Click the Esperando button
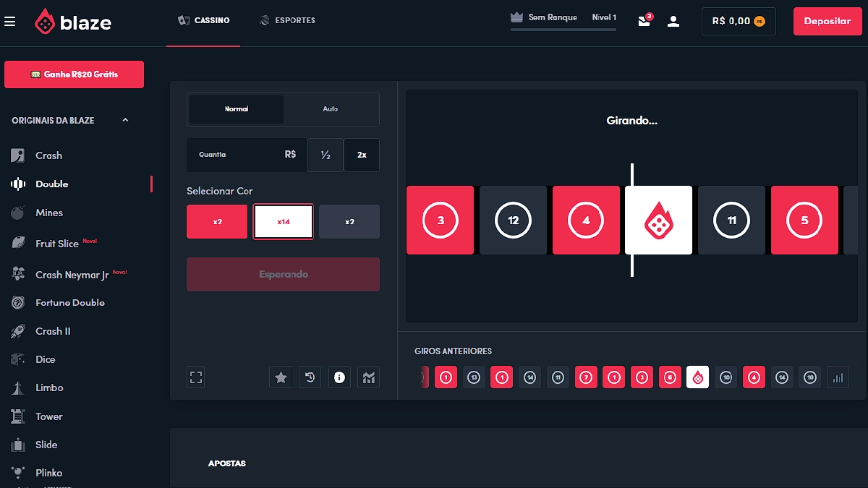 click(284, 275)
